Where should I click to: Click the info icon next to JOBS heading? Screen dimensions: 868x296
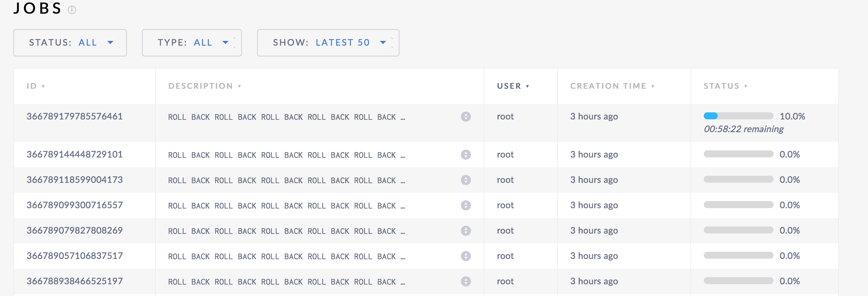(72, 10)
